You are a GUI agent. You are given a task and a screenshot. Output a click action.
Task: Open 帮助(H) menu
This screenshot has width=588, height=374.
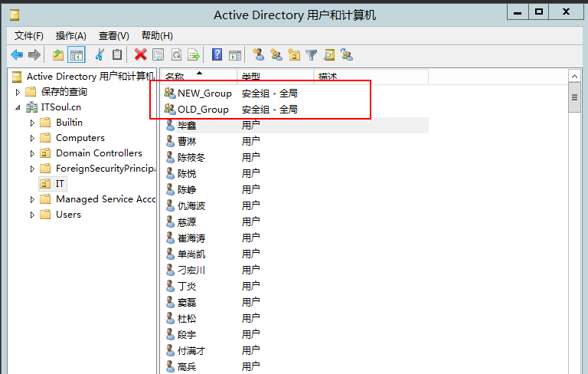(x=157, y=36)
